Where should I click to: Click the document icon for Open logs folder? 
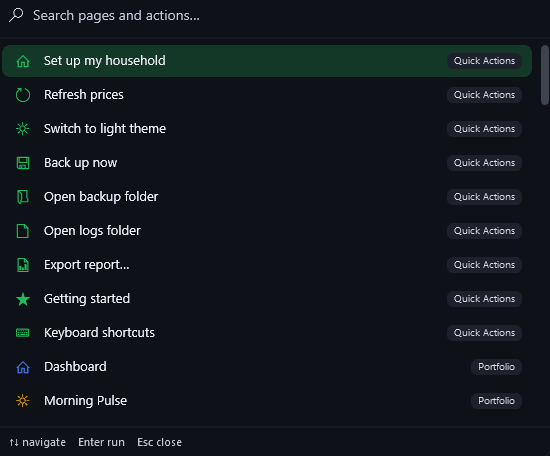tap(23, 231)
